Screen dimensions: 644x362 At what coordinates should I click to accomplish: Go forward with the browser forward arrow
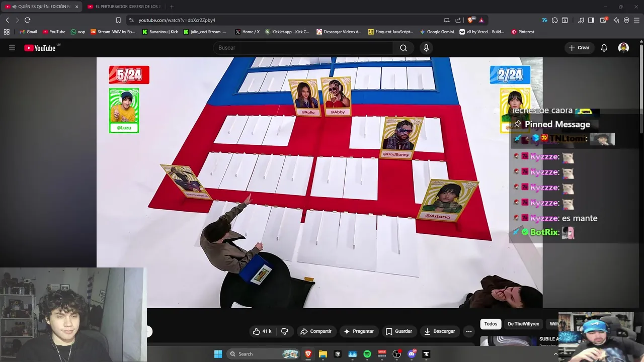click(17, 20)
